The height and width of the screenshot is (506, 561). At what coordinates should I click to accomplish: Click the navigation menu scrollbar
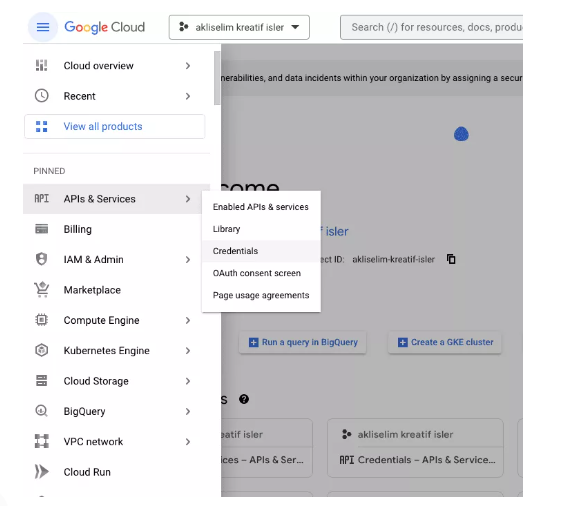tap(217, 78)
